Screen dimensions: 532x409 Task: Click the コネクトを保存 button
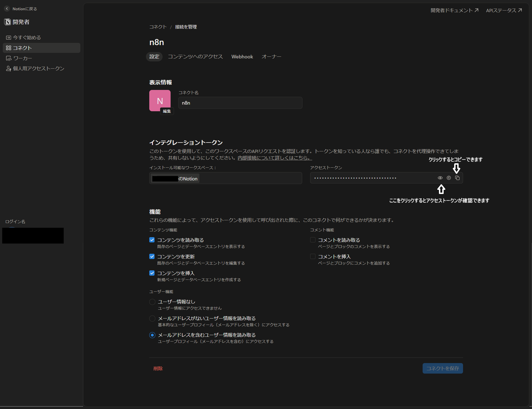click(x=443, y=368)
